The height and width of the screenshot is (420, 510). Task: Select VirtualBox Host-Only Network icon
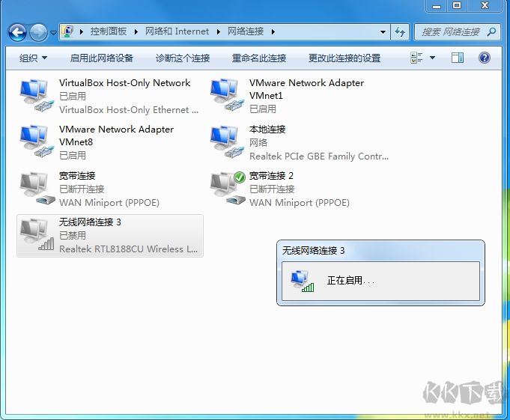37,95
